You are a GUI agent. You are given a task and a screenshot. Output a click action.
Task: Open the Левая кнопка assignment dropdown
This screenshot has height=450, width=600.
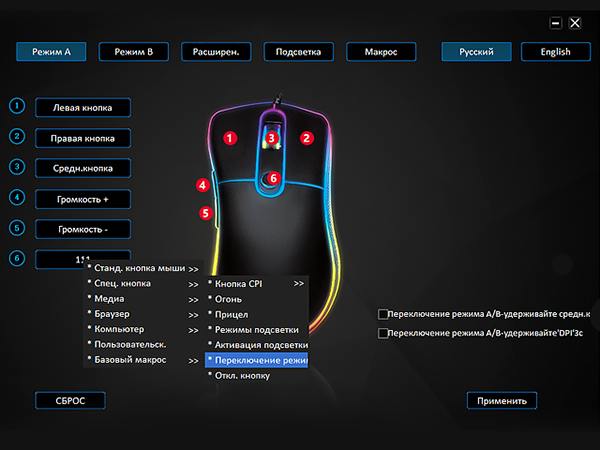coord(83,107)
